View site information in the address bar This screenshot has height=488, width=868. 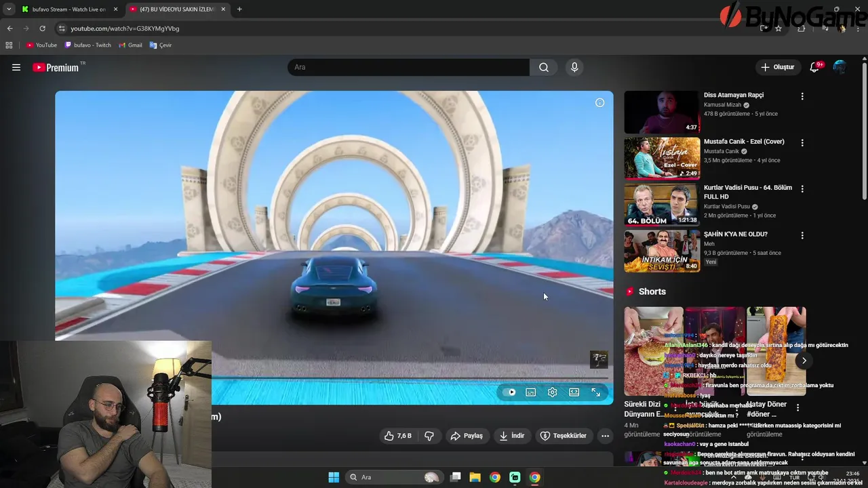coord(62,28)
